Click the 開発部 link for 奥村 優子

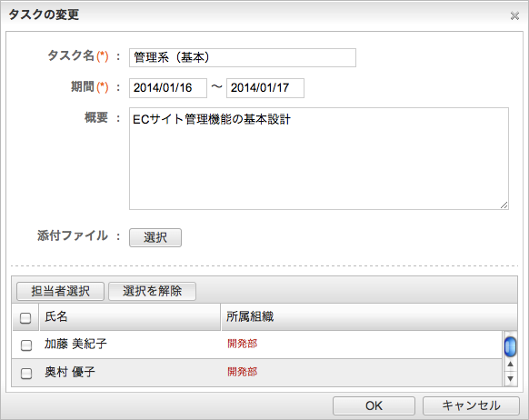click(243, 372)
